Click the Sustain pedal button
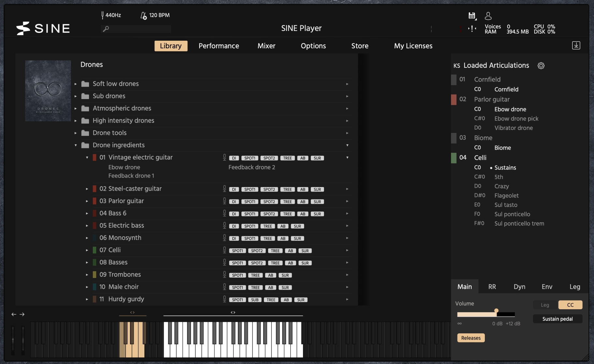The image size is (594, 364). point(557,319)
